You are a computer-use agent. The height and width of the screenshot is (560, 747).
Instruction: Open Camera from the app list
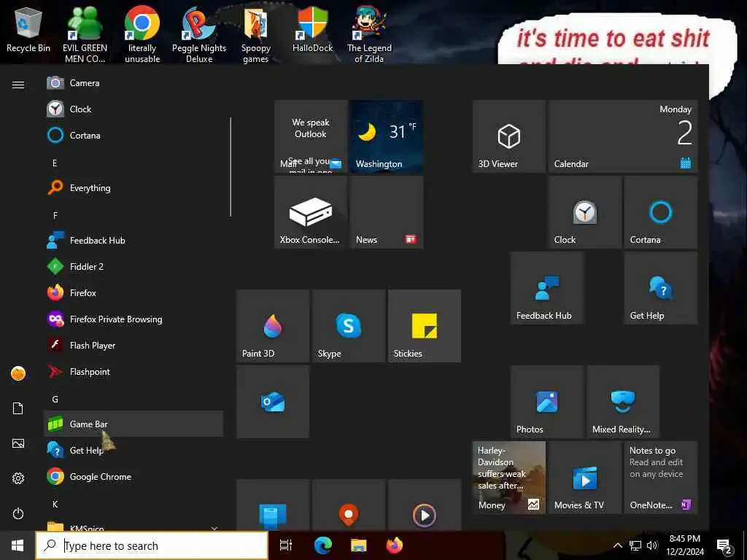(133, 83)
